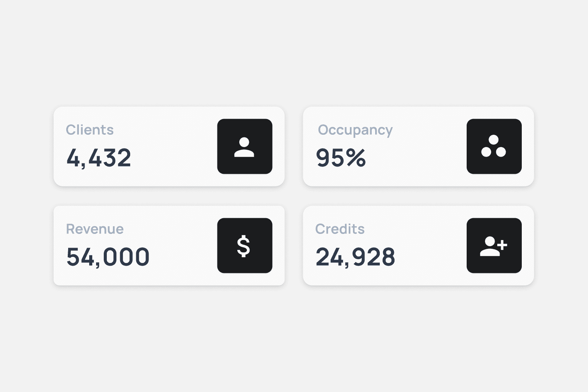588x392 pixels.
Task: Click the add-user icon on the Credits card
Action: [x=494, y=245]
